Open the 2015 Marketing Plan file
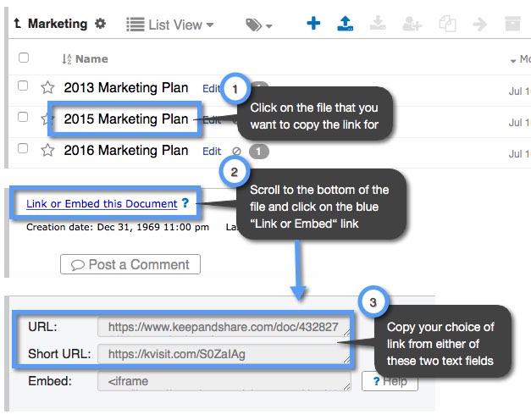Viewport: 531px width, 420px height. (x=125, y=119)
